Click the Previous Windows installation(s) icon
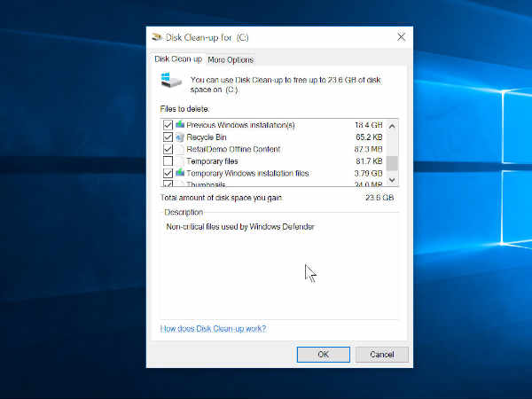The image size is (532, 399). pyautogui.click(x=180, y=124)
